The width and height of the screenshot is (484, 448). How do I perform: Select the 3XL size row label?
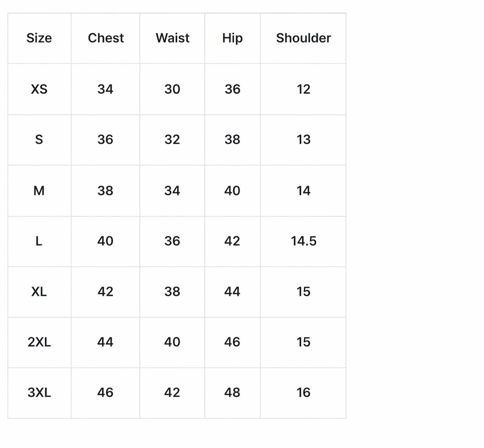[x=39, y=392]
